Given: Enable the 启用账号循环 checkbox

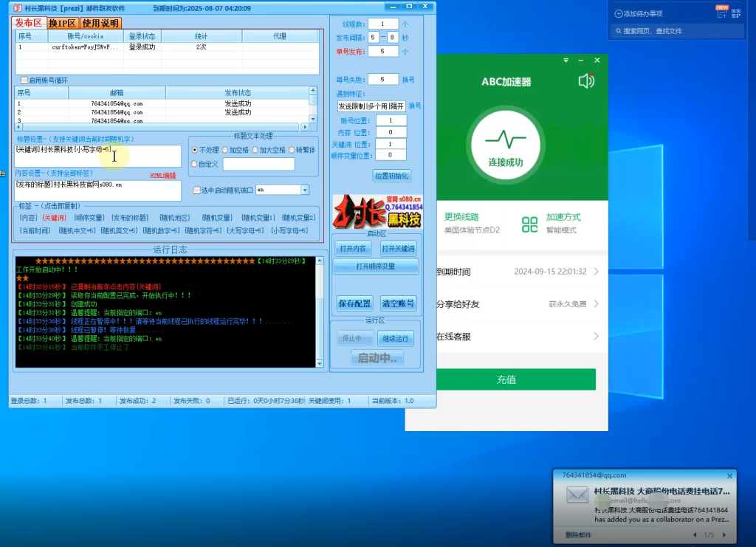Looking at the screenshot, I should tap(24, 80).
